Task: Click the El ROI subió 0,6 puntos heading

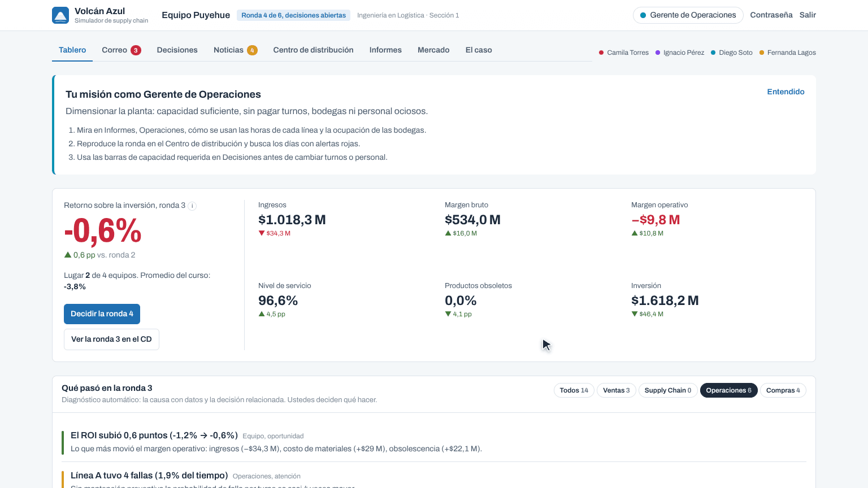Action: (154, 435)
